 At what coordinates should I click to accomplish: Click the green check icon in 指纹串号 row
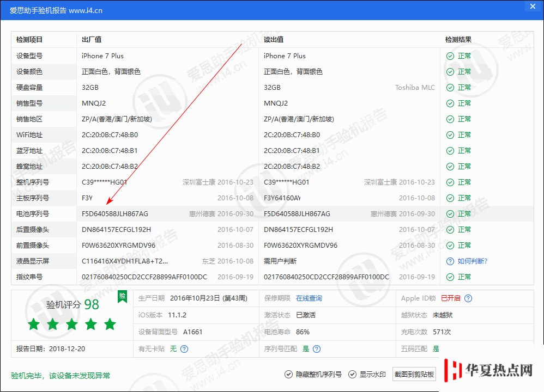point(450,277)
